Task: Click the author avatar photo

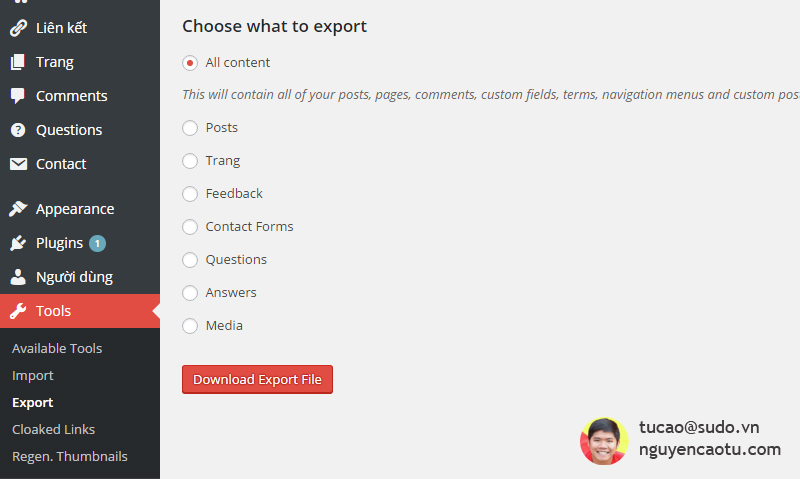Action: click(604, 441)
